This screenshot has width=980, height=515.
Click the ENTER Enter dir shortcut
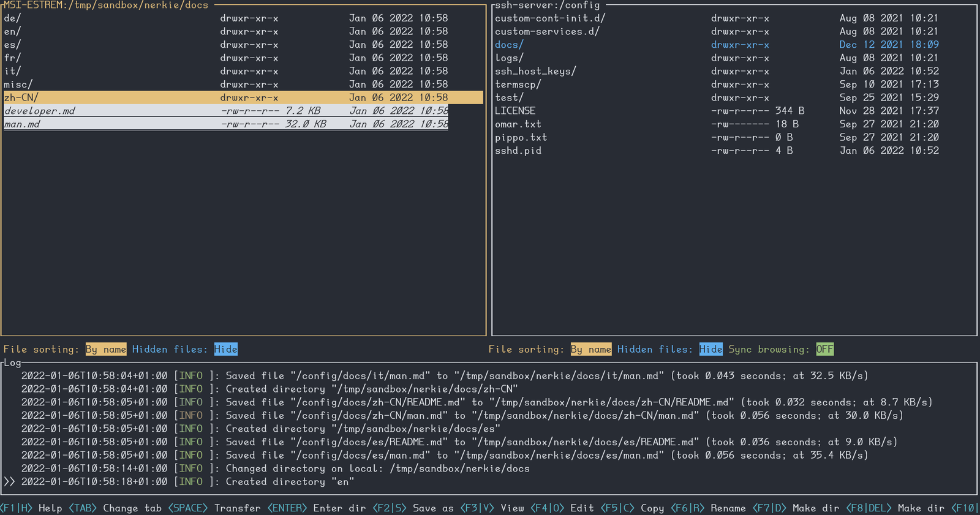317,508
